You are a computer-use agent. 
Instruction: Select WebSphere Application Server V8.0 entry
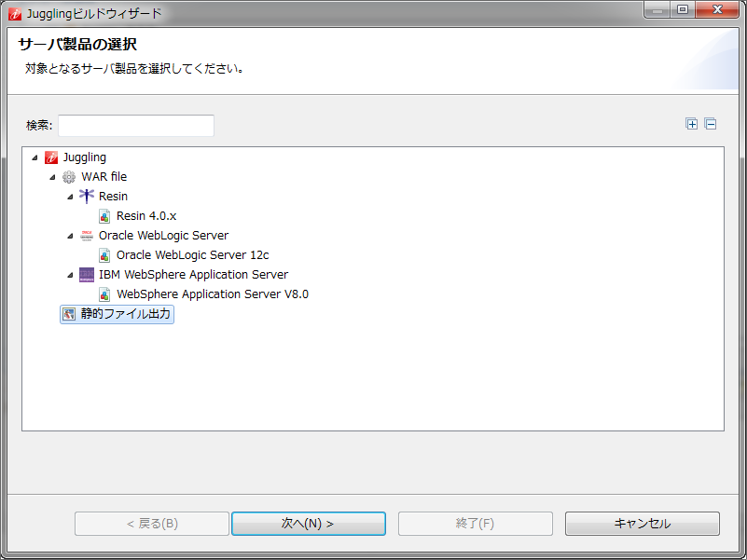click(213, 294)
